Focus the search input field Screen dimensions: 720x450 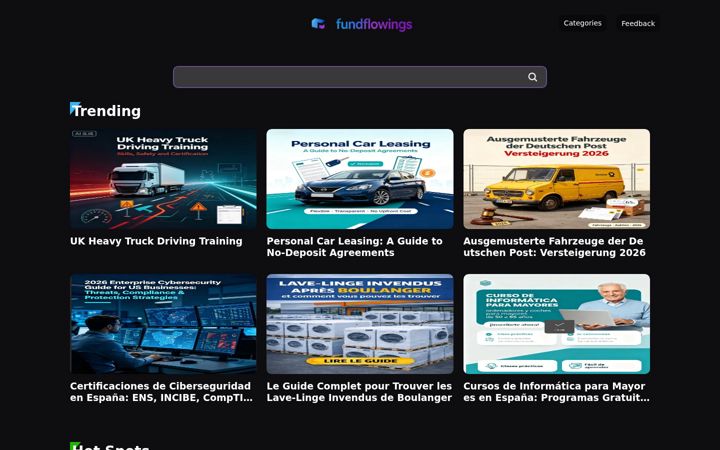[360, 77]
